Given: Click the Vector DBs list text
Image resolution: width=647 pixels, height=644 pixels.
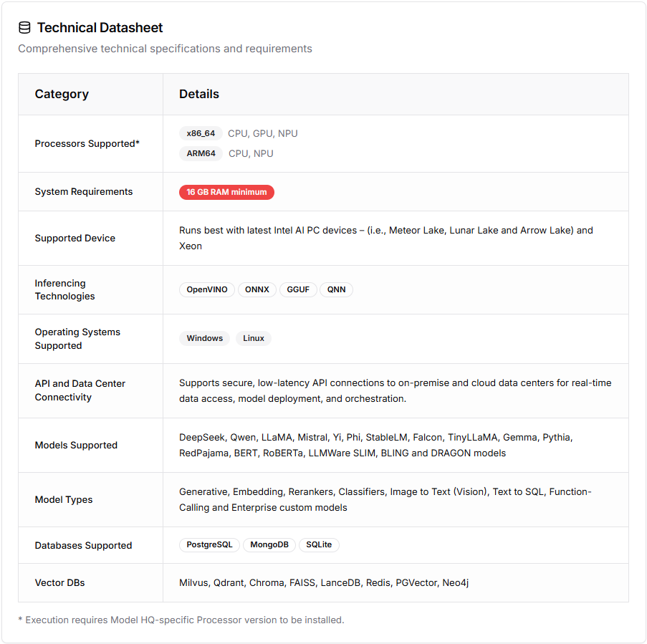Looking at the screenshot, I should (324, 582).
